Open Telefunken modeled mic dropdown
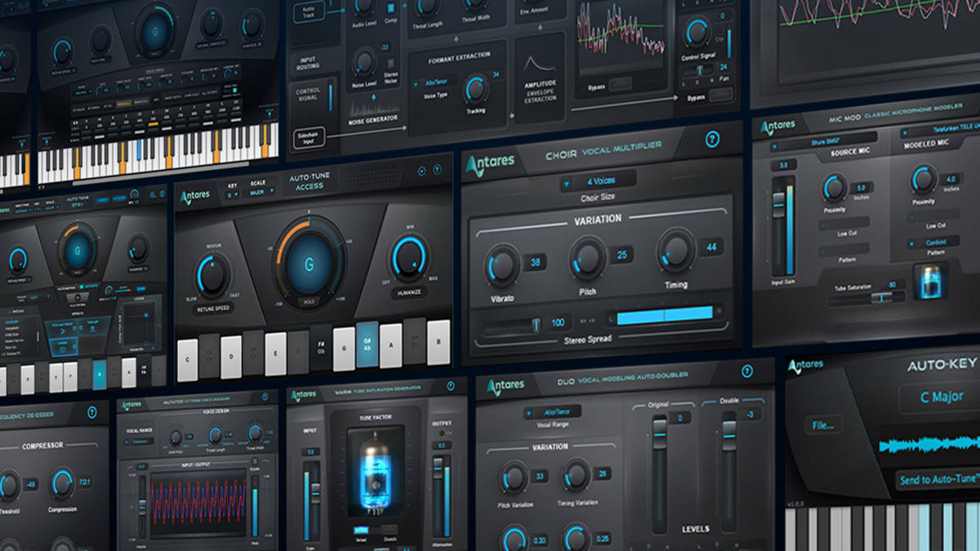Viewport: 980px width, 551px height. pyautogui.click(x=941, y=131)
